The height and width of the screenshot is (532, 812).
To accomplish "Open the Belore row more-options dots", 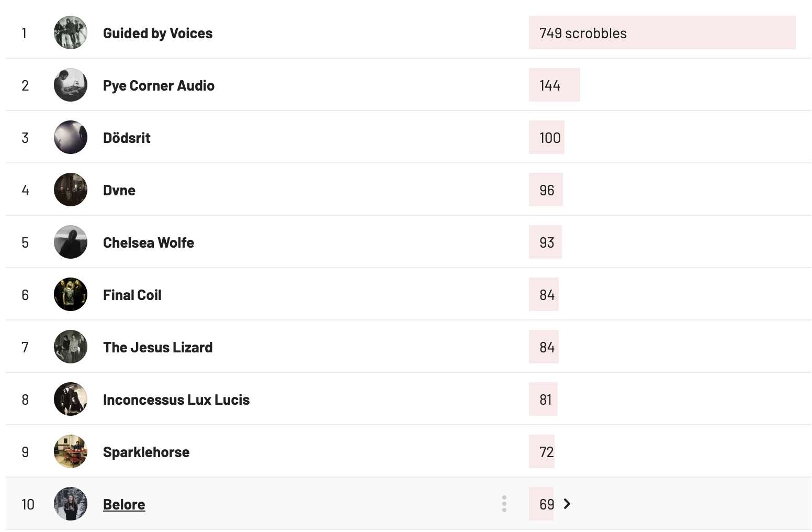I will pos(504,504).
